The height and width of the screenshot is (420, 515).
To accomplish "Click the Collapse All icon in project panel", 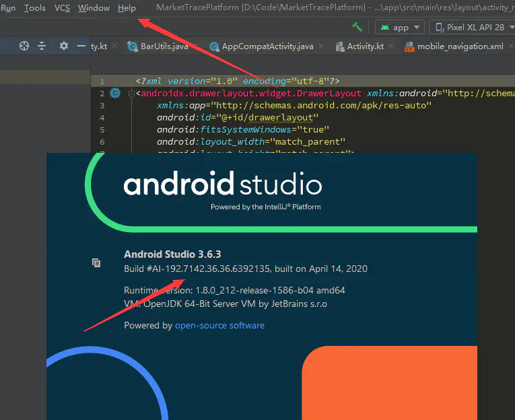I will point(42,46).
